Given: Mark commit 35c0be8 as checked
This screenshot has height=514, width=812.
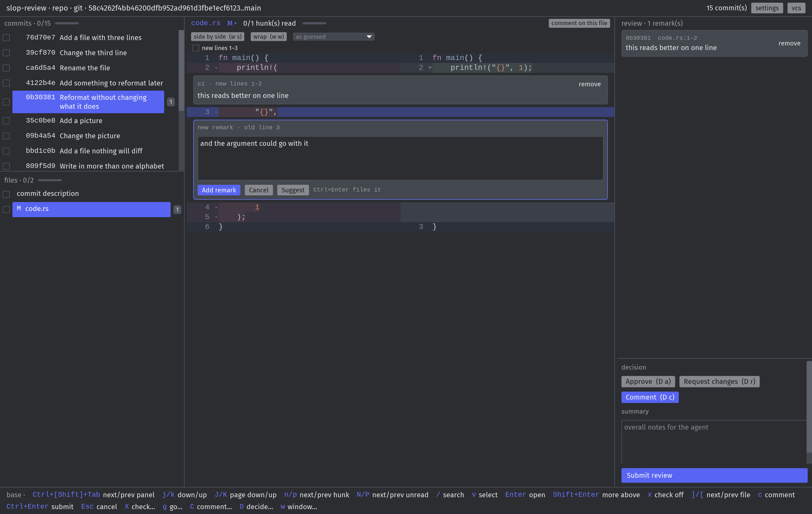Looking at the screenshot, I should coord(6,121).
